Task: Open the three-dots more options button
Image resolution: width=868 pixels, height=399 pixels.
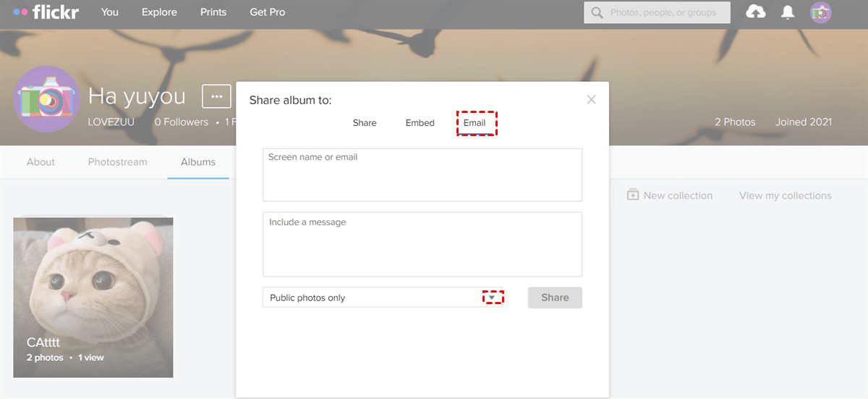Action: [216, 96]
